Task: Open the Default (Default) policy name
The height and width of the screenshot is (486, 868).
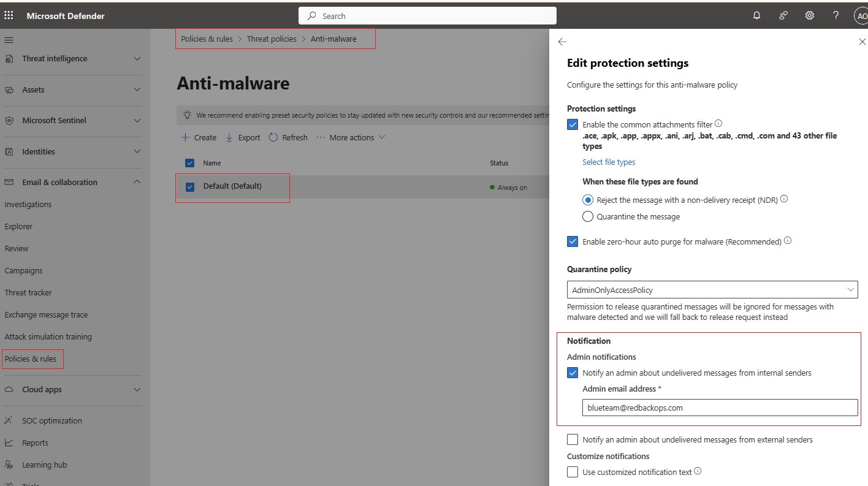Action: tap(232, 186)
